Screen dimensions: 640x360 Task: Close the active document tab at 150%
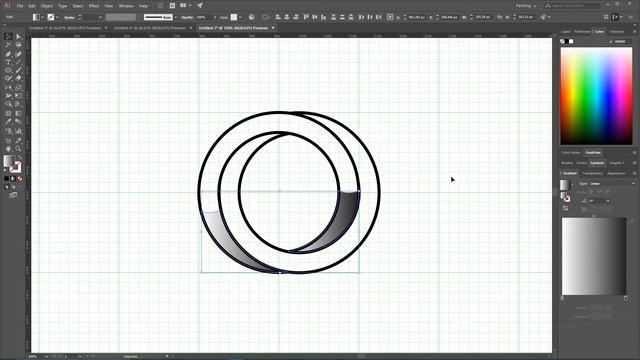click(273, 28)
